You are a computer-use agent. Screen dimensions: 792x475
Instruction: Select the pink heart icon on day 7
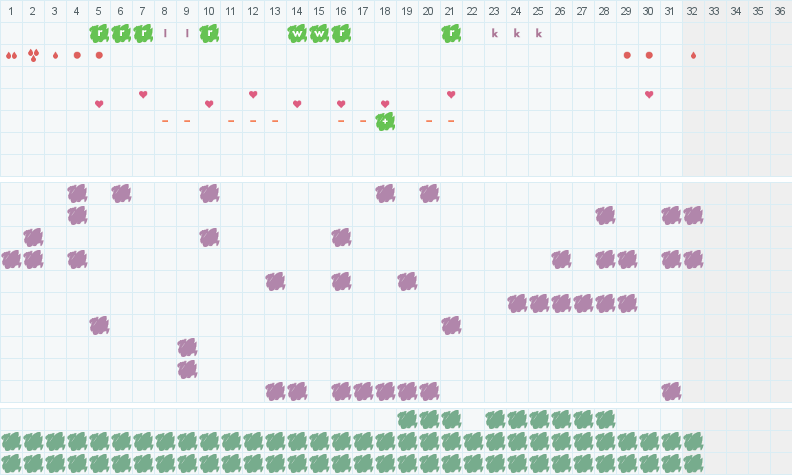[143, 94]
